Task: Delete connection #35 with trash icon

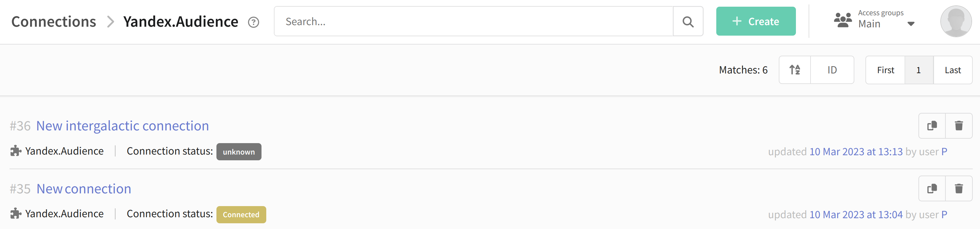Action: point(959,188)
